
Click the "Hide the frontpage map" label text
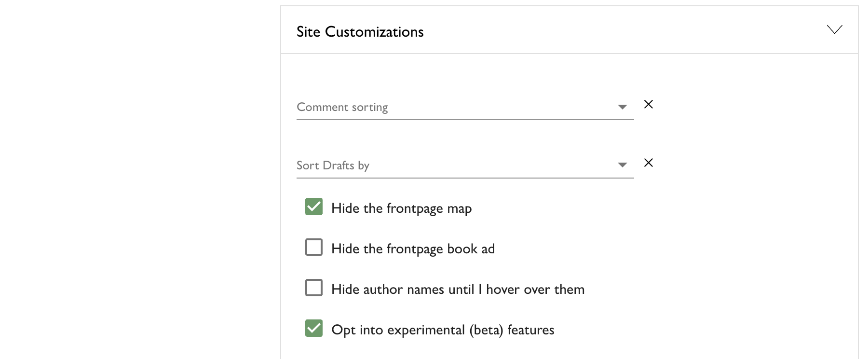[x=401, y=208]
